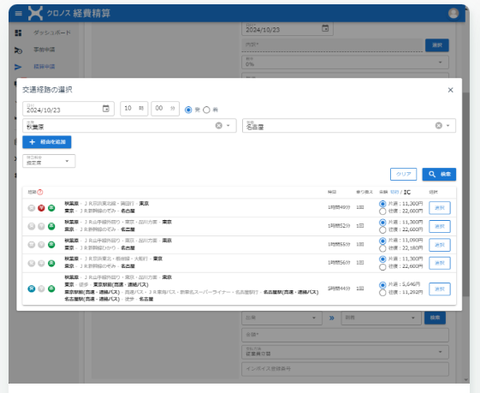Click 選択 for the 1時間55分 route

click(440, 245)
